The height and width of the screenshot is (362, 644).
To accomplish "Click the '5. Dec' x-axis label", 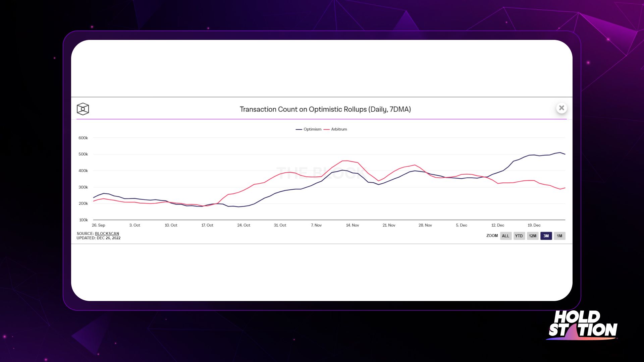I will (462, 225).
